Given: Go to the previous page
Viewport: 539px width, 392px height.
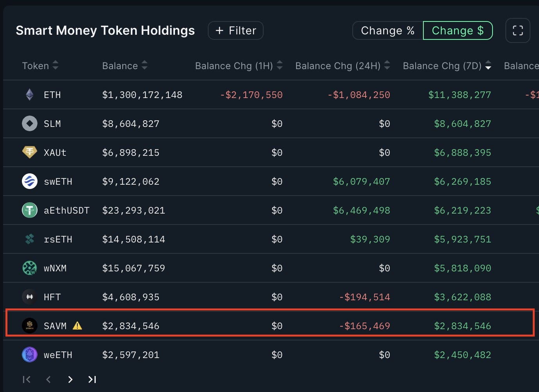Looking at the screenshot, I should pyautogui.click(x=48, y=379).
